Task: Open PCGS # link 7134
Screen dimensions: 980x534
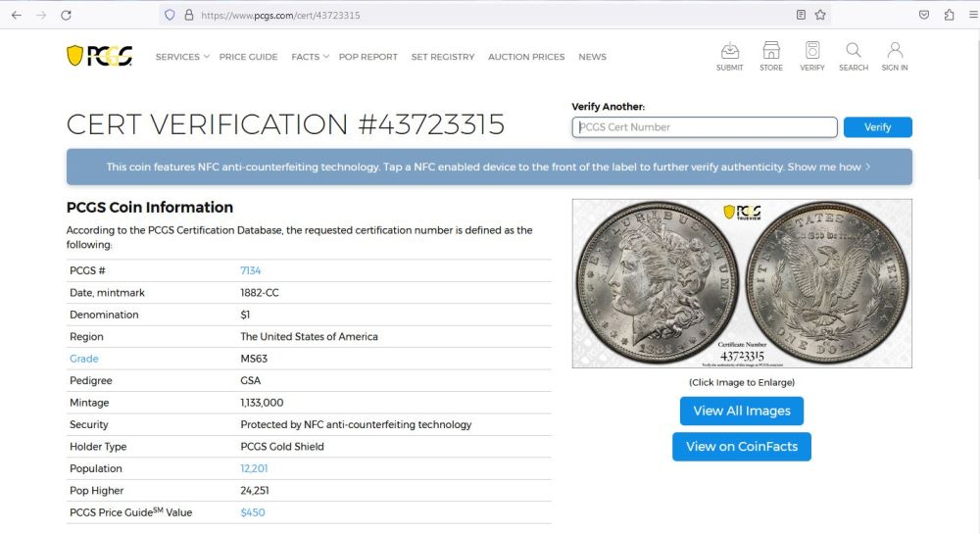Action: pos(250,270)
